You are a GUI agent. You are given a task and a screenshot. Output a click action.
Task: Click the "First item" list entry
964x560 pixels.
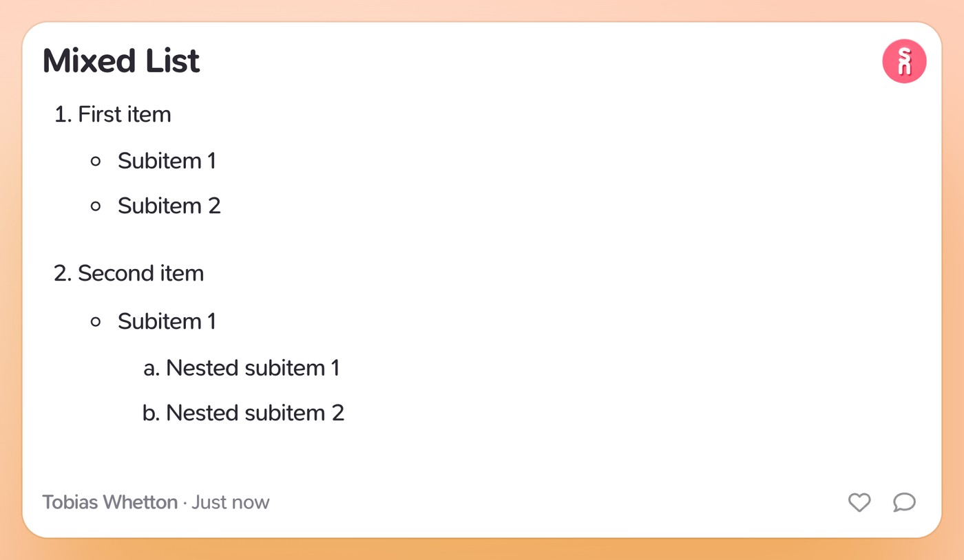click(x=125, y=114)
